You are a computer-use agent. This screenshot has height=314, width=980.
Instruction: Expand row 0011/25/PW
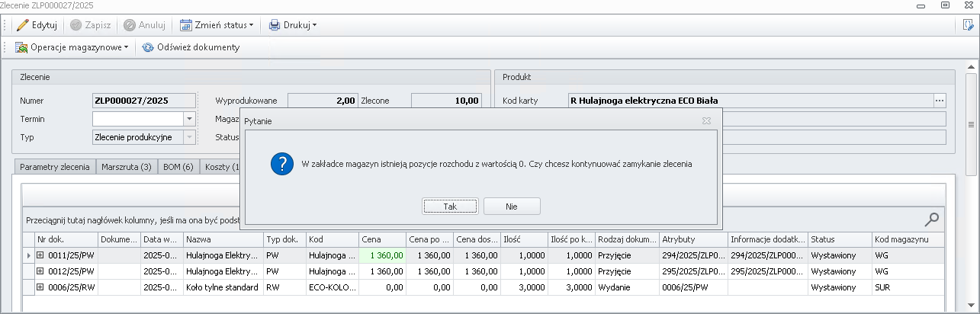click(40, 255)
